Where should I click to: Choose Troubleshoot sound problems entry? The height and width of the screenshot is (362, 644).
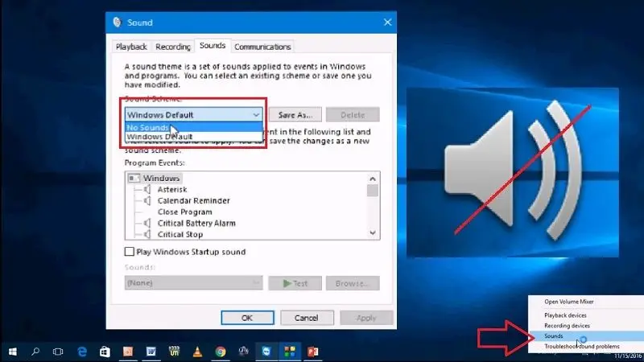(x=581, y=347)
